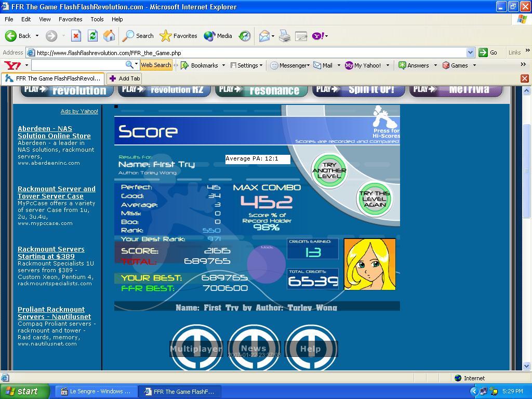Viewport: 532px width, 399px height.
Task: Open the Bookmarks dropdown arrow
Action: (223, 65)
